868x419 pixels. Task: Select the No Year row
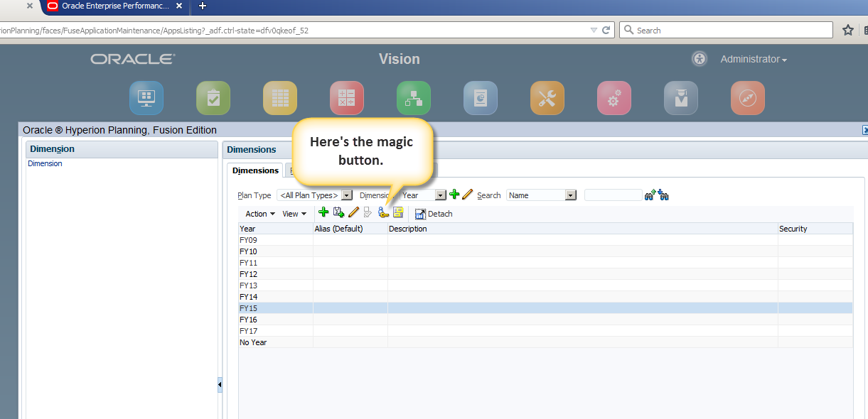tap(545, 342)
